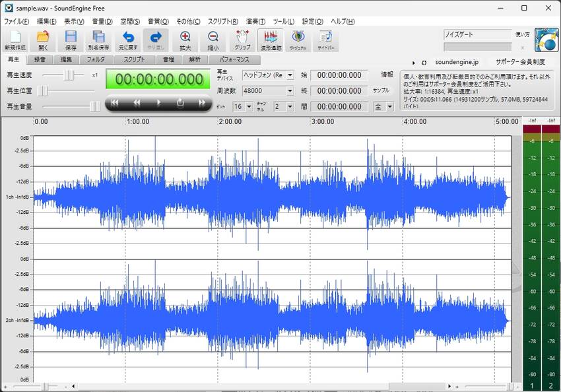Undo with the 元に戻す arrow icon
The width and height of the screenshot is (561, 392).
128,40
